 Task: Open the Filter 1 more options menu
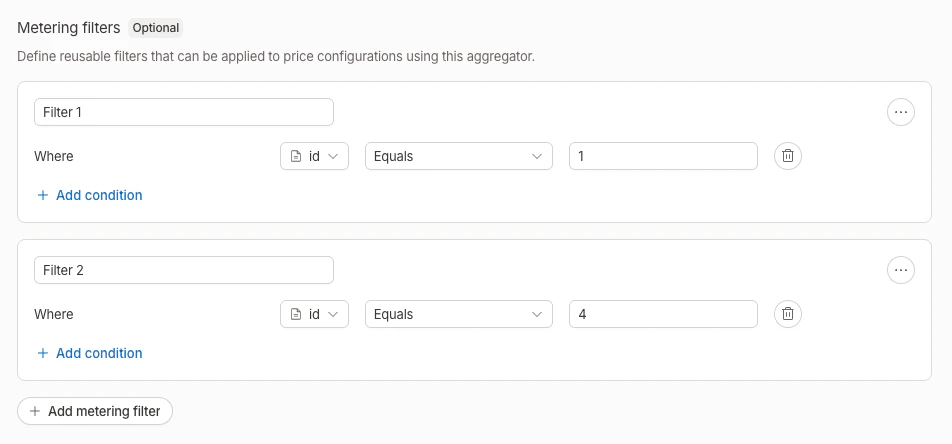(901, 112)
